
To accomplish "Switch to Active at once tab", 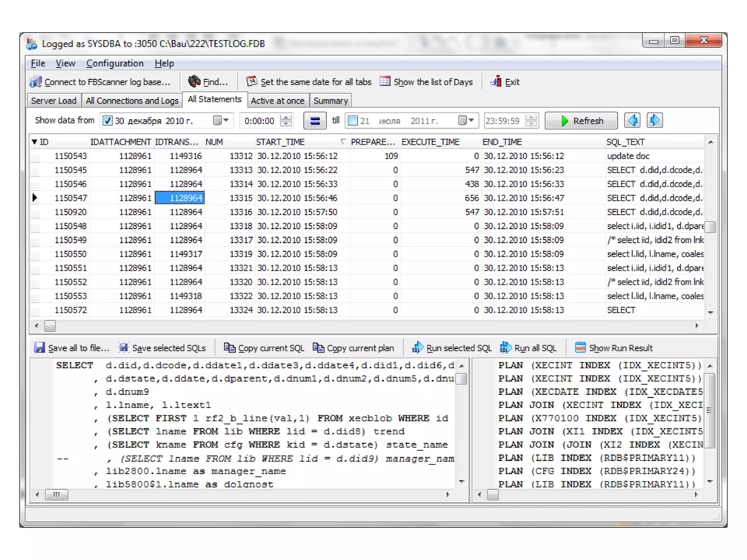I will pyautogui.click(x=278, y=101).
